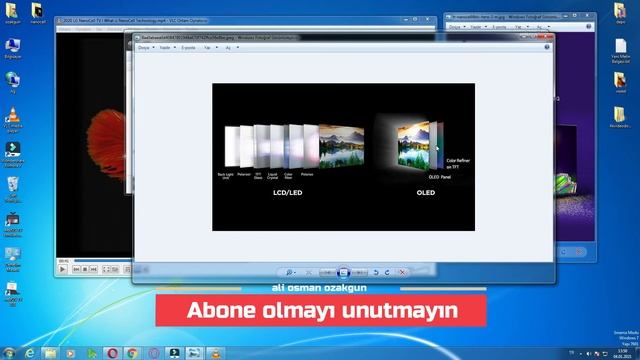Go to previous image in front Photo Viewer
Image resolution: width=640 pixels, height=360 pixels.
pos(327,272)
